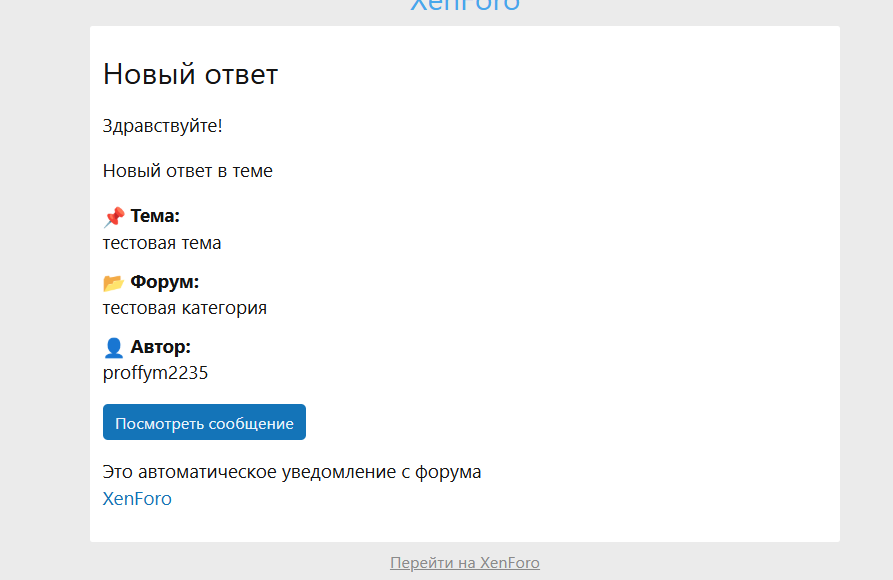Follow the Перейти на XenForo footer link
Viewport: 893px width, 580px height.
coord(464,563)
